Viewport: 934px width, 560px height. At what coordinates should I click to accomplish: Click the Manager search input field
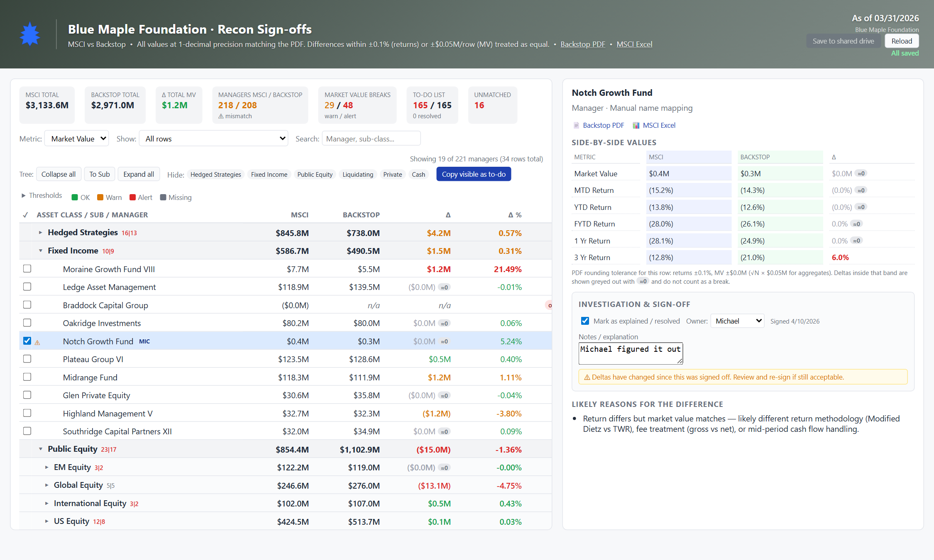pyautogui.click(x=371, y=139)
